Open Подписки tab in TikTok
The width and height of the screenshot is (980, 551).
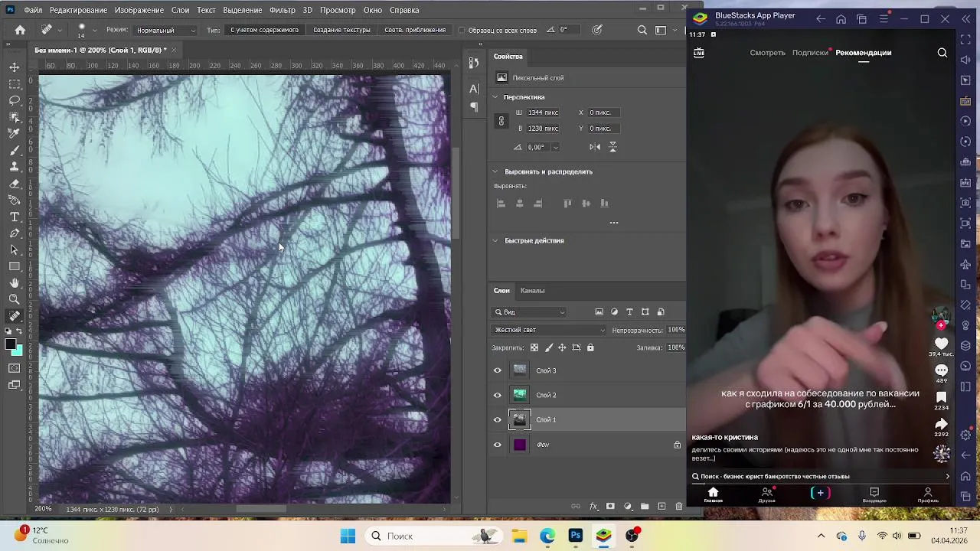click(810, 53)
